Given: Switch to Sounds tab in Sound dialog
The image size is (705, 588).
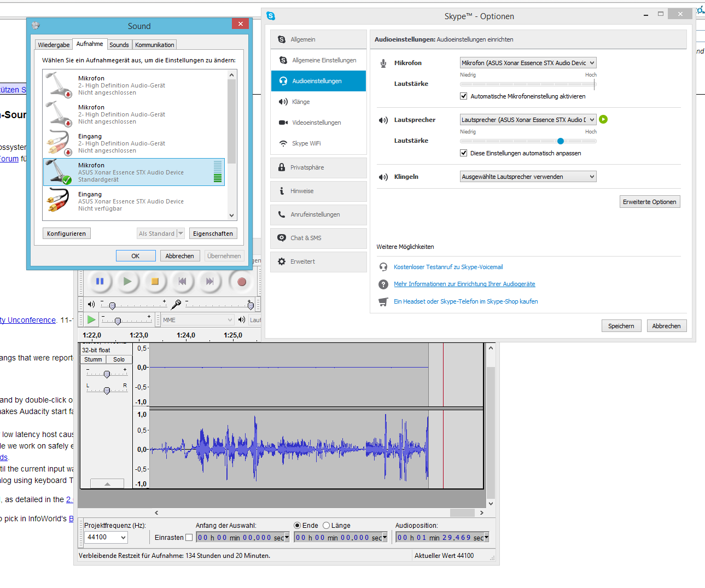Looking at the screenshot, I should [x=119, y=45].
